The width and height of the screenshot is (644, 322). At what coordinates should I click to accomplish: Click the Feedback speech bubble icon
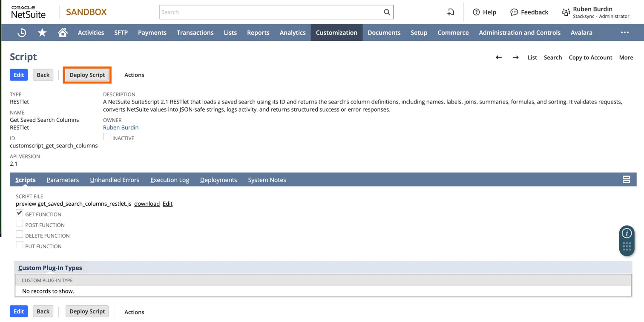click(514, 12)
